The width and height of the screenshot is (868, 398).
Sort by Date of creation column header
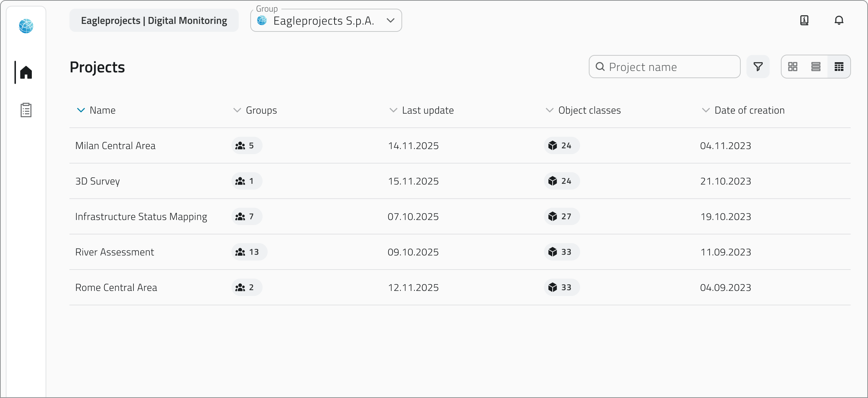749,110
